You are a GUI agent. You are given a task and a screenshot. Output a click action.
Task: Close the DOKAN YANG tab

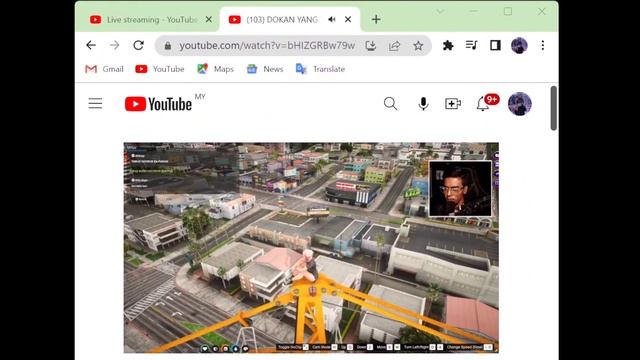pos(348,20)
